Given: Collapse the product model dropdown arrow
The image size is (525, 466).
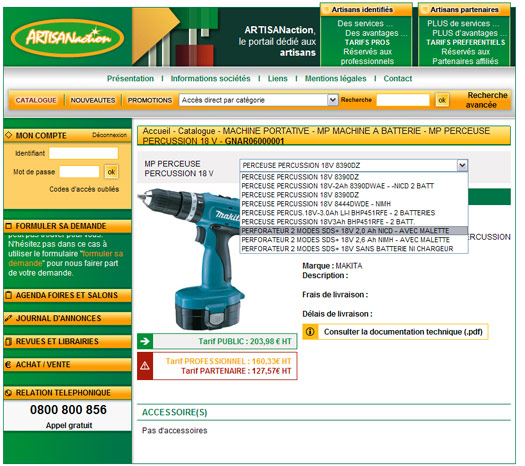Looking at the screenshot, I should tap(462, 165).
